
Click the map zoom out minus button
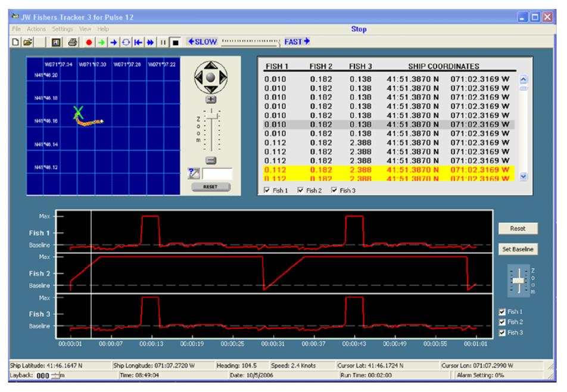point(210,160)
